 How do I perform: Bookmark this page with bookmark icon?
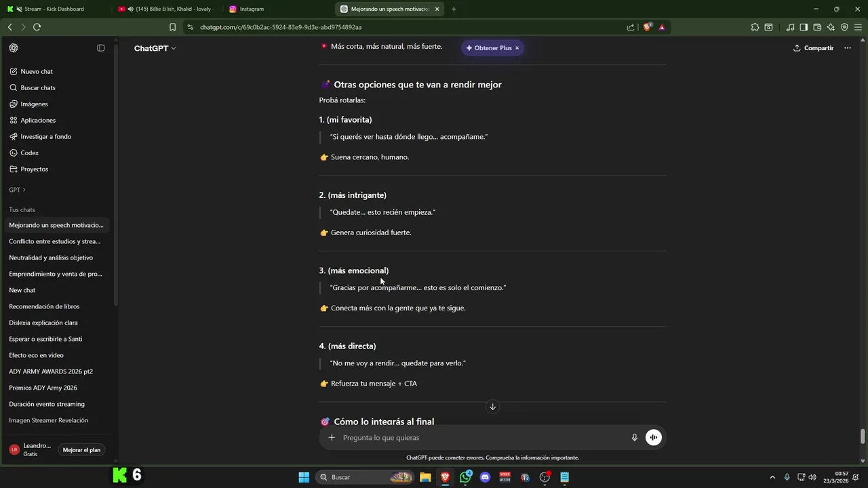pyautogui.click(x=172, y=27)
